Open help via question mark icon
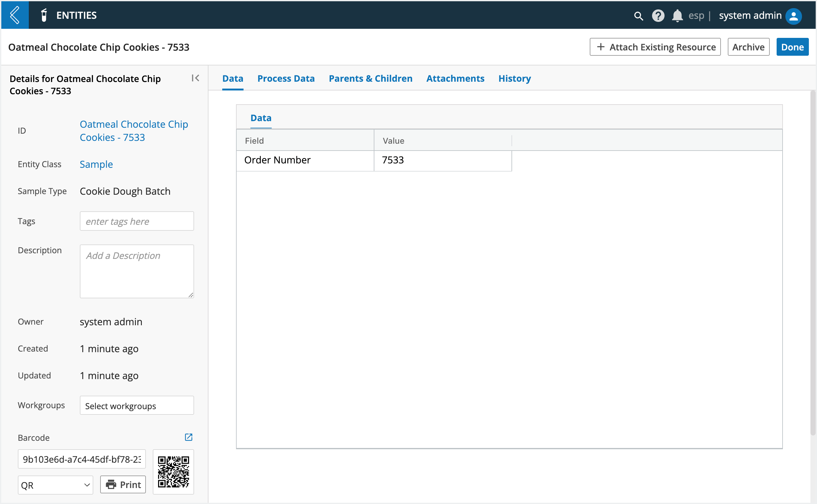This screenshot has width=817, height=504. click(x=658, y=16)
